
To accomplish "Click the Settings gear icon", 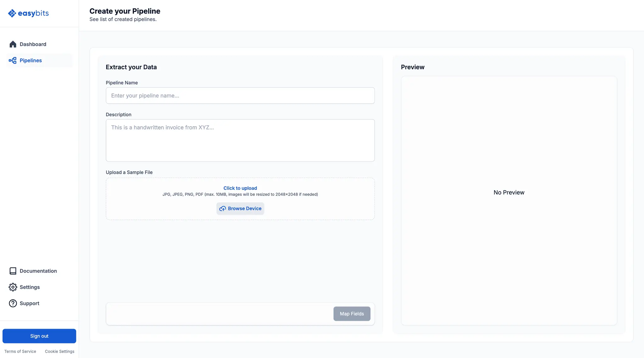I will (x=13, y=287).
